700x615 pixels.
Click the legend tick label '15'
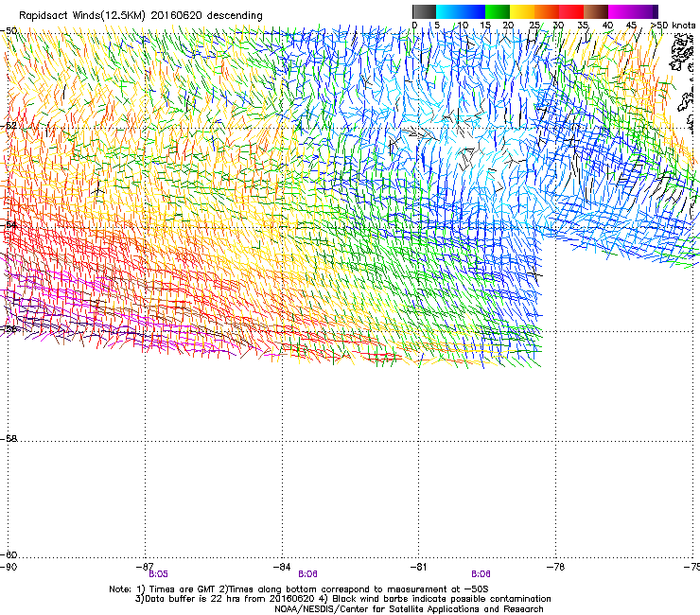485,26
